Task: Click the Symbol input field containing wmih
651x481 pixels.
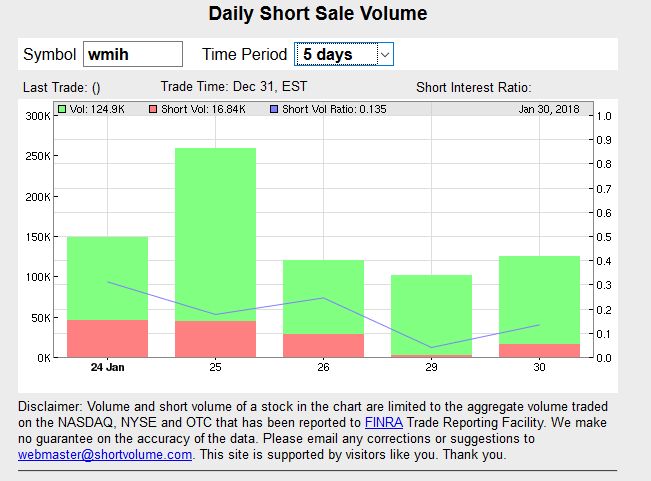Action: tap(133, 54)
